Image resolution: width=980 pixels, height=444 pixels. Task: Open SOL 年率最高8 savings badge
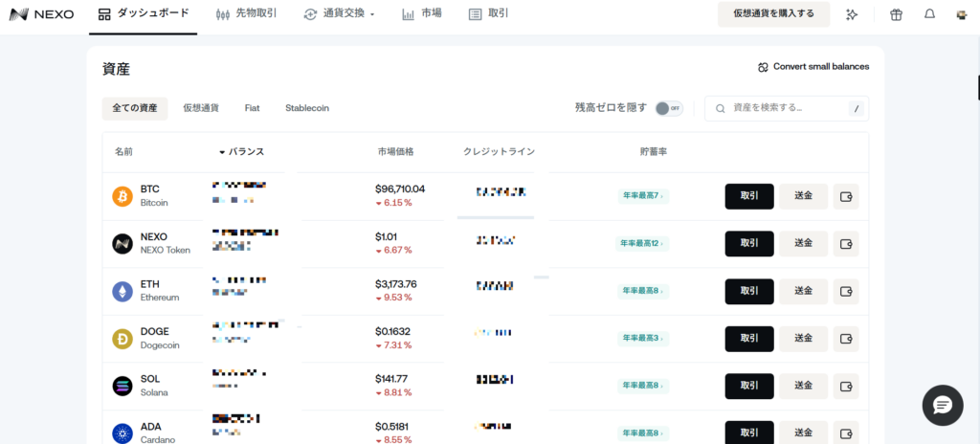[642, 387]
